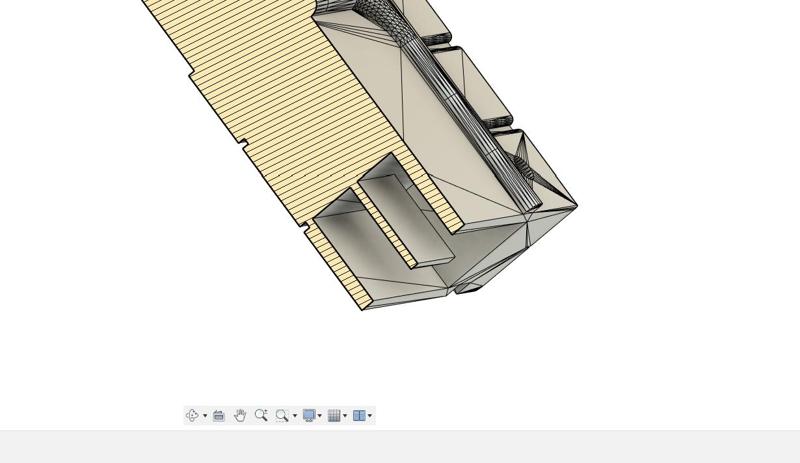Choose the Zoom magnifier tool
Screen dimensions: 800x463
tap(261, 416)
